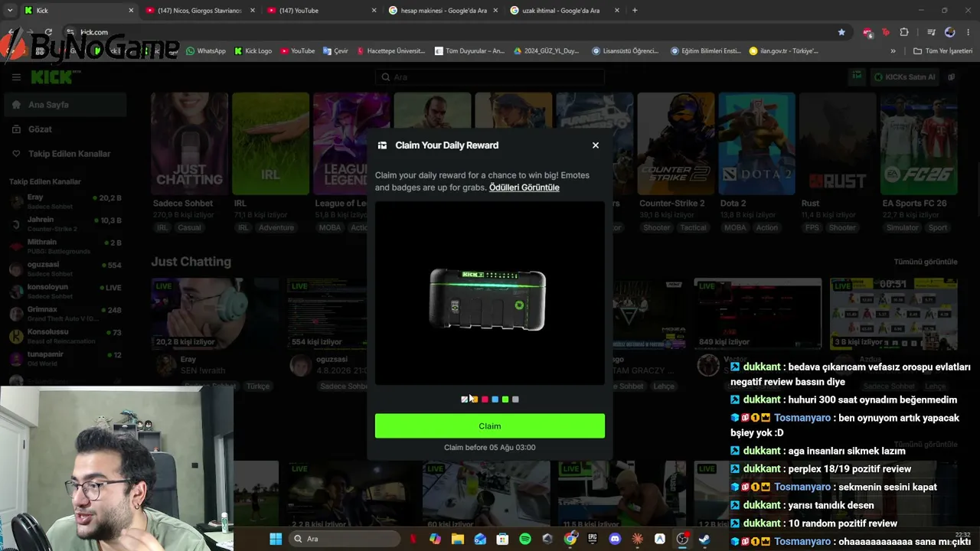Open the Tüm Yer İşaretleri folder
Image resolution: width=980 pixels, height=551 pixels.
942,51
